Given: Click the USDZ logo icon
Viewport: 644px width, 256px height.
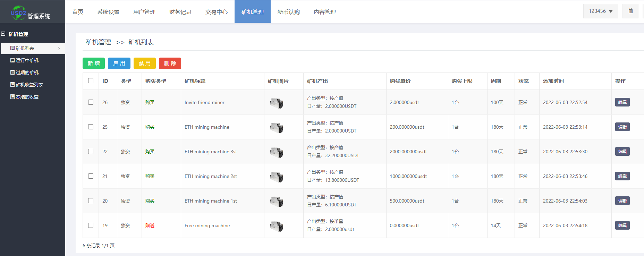Looking at the screenshot, I should 18,12.
